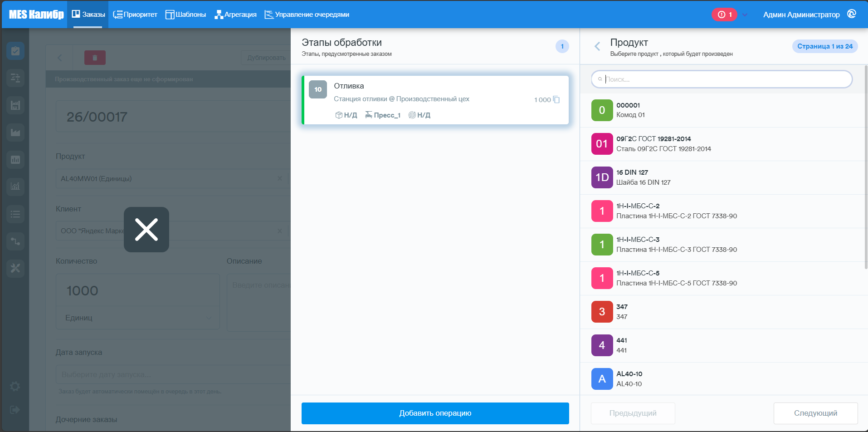Select product 09Г2С ГОСТ 19281-2014
The width and height of the screenshot is (868, 432).
[723, 144]
